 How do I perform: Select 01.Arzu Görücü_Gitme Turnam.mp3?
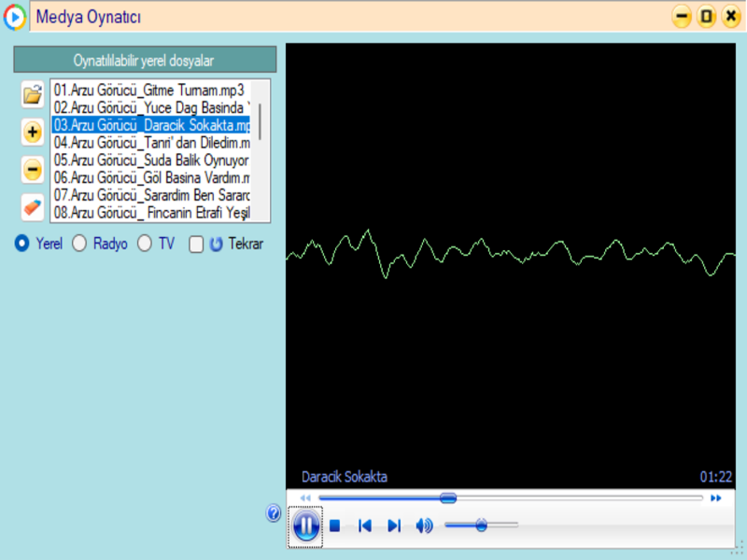click(150, 90)
